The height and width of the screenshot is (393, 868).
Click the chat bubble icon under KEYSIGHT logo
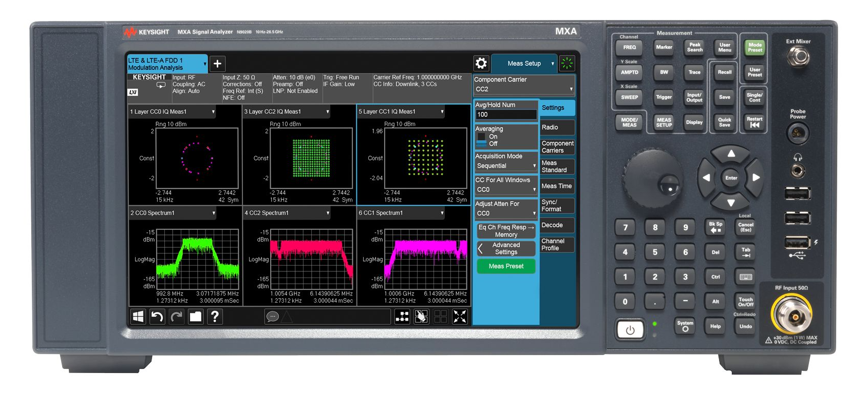click(161, 85)
